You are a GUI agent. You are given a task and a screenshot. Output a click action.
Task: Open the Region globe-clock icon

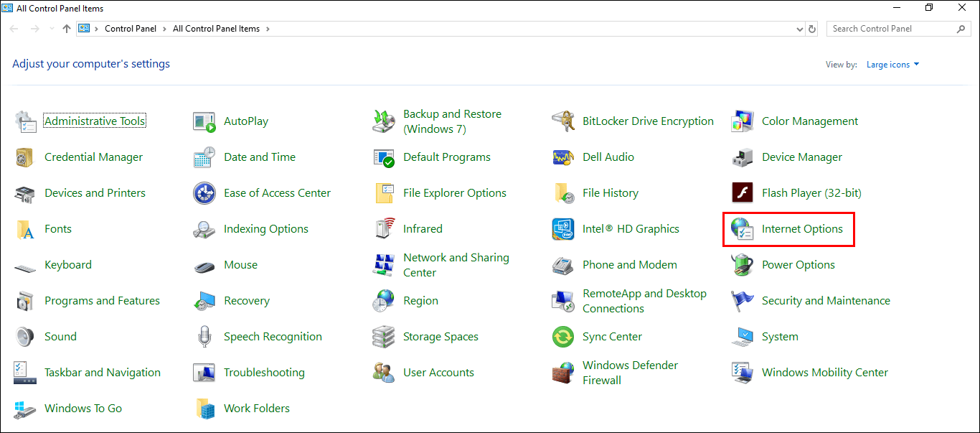coord(384,301)
